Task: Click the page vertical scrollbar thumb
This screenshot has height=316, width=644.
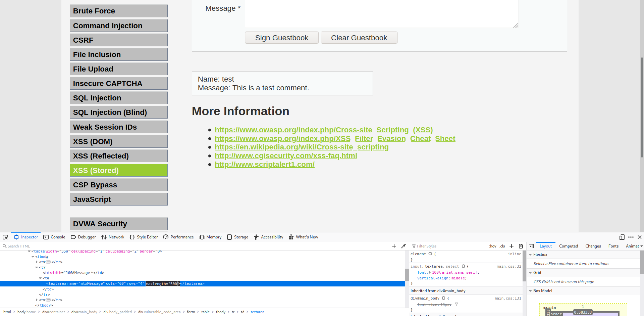Action: 642,107
